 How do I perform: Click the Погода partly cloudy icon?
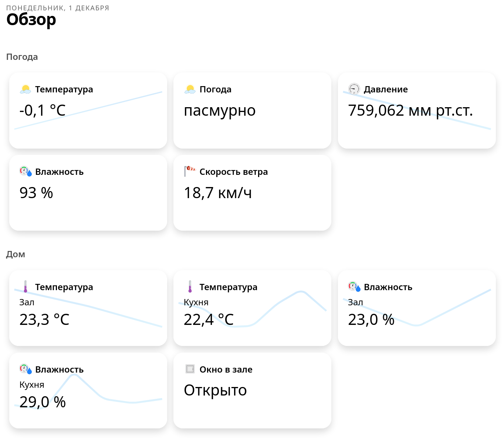(x=190, y=89)
